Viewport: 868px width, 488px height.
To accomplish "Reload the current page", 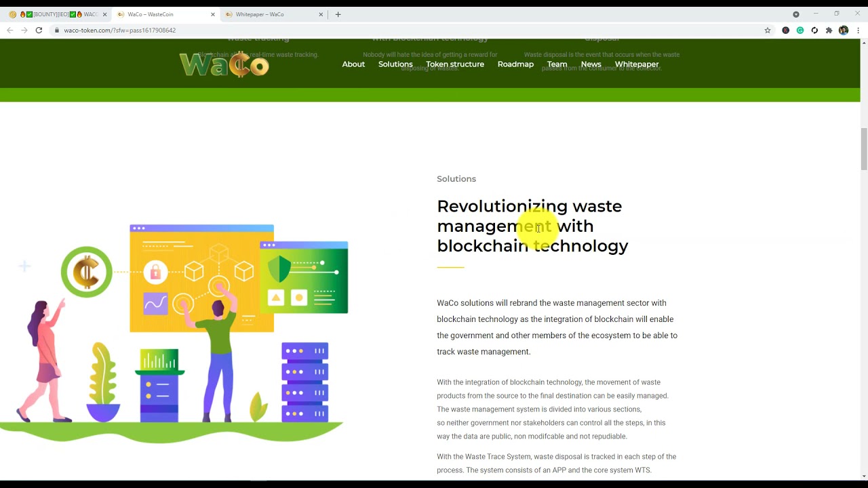I will coord(39,30).
